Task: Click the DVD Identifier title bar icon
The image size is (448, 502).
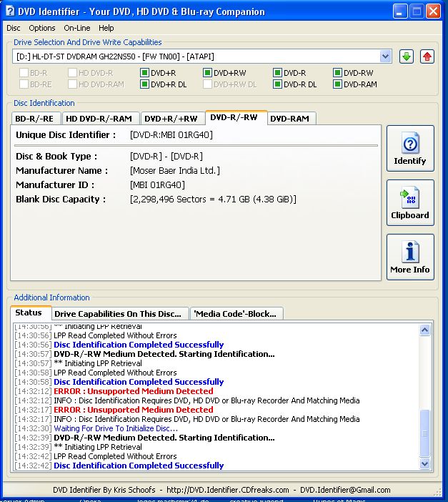Action: coord(10,11)
